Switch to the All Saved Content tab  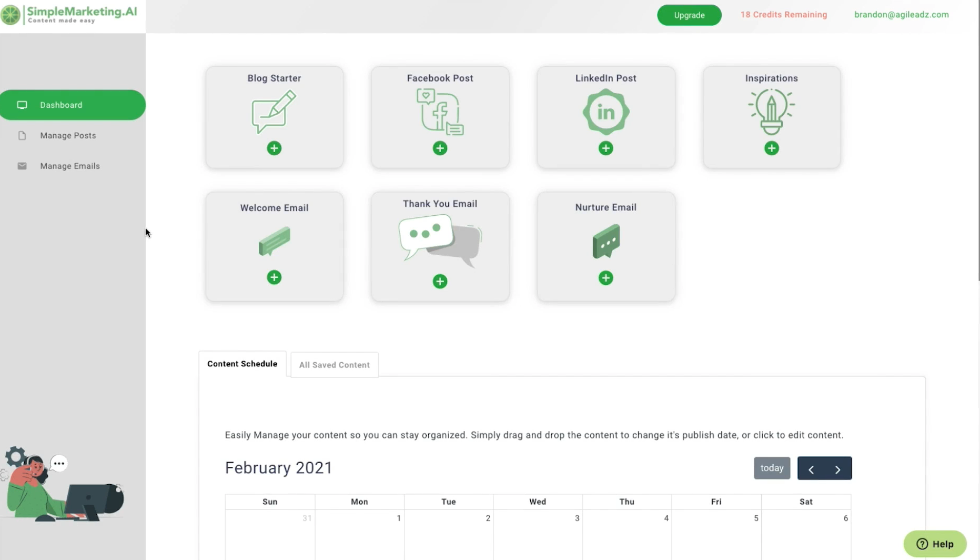point(334,364)
